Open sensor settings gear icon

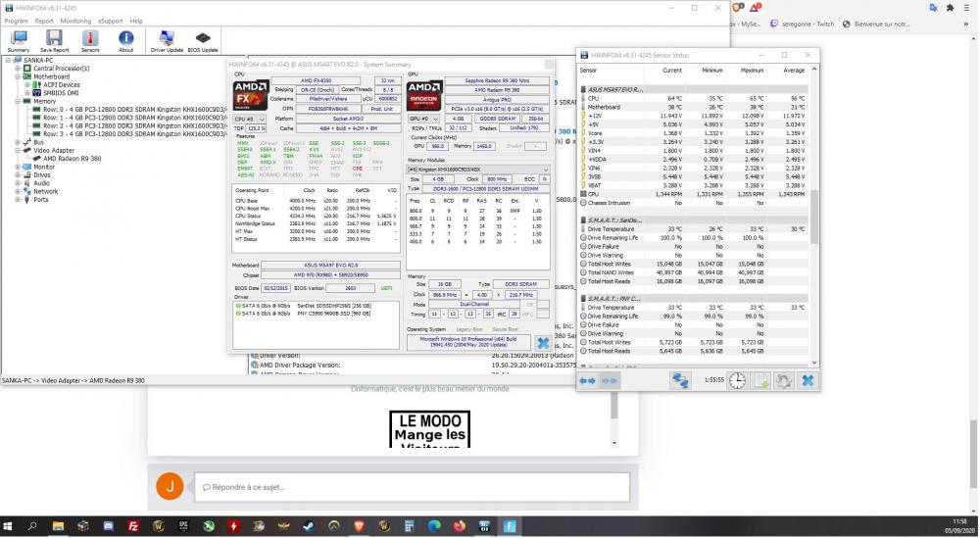pyautogui.click(x=784, y=380)
